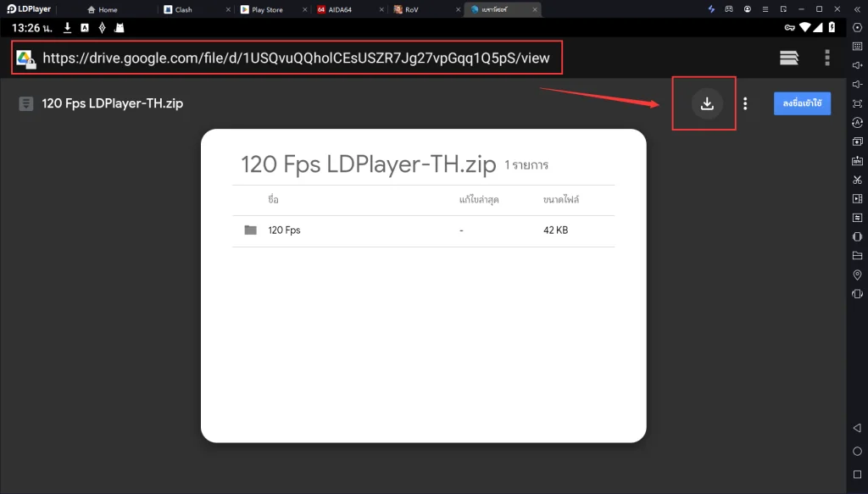Click the LDPlayer logo

[x=29, y=8]
